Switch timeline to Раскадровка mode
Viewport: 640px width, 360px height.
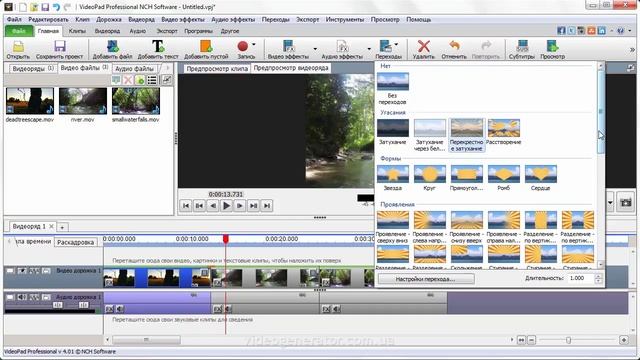click(75, 242)
